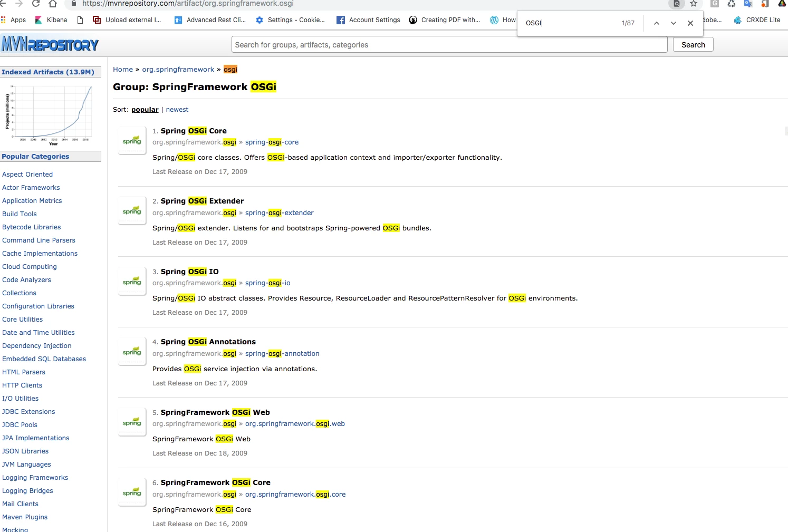
Task: Open the spring-osgi-extender artifact link
Action: click(x=279, y=213)
